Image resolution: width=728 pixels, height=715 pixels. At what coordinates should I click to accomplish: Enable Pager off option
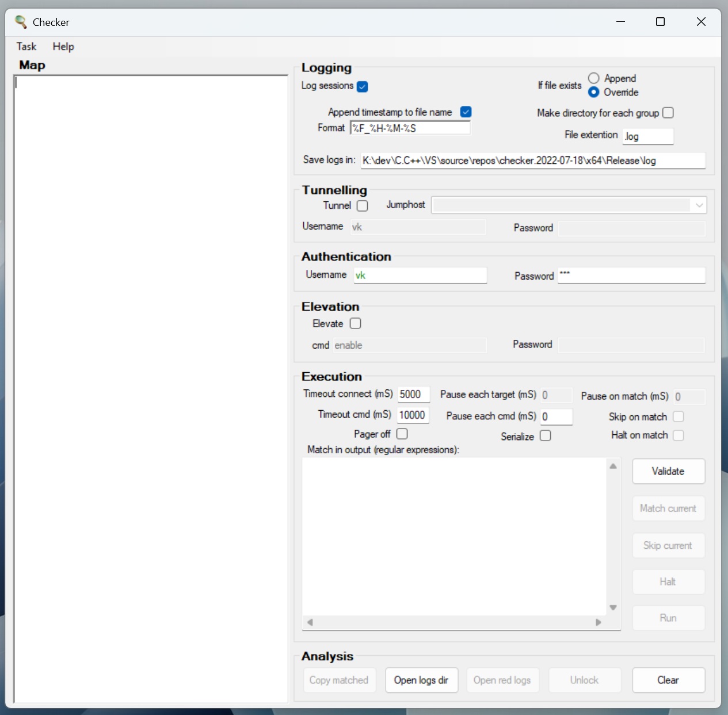402,434
